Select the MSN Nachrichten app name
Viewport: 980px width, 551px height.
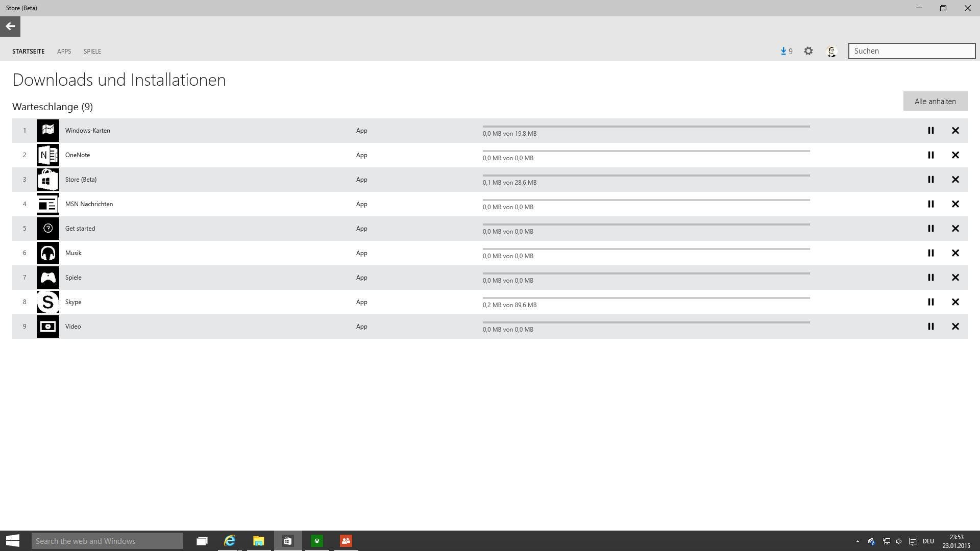click(89, 204)
